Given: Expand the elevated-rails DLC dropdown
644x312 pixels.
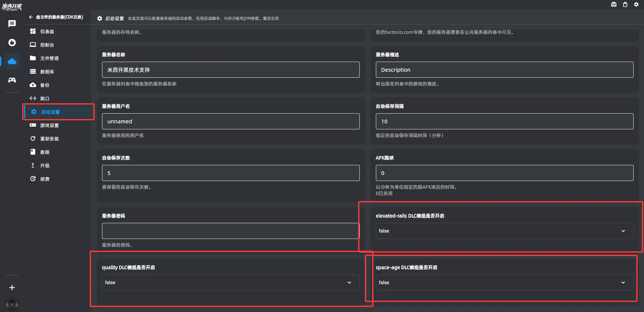Looking at the screenshot, I should [504, 231].
